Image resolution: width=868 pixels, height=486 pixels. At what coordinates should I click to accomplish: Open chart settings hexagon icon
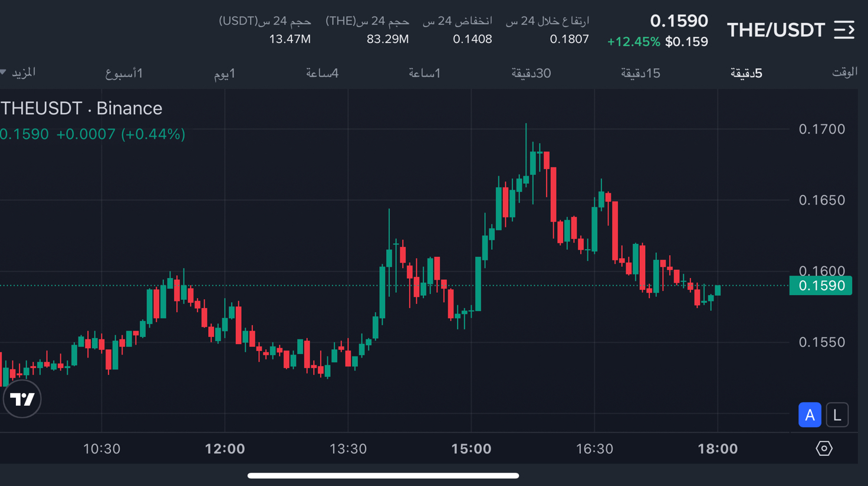[x=824, y=449]
